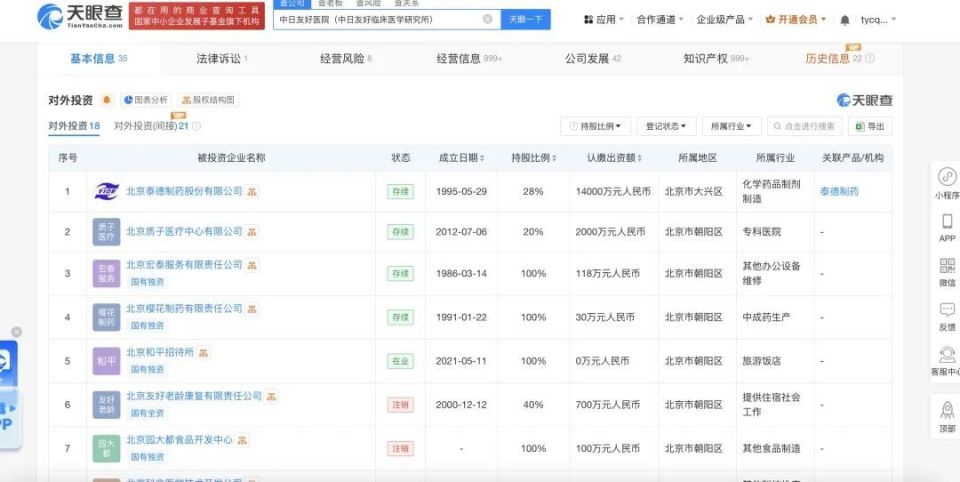Viewport: 960px width, 482px height.
Task: Expand the 企业级产品 menu
Action: (725, 20)
